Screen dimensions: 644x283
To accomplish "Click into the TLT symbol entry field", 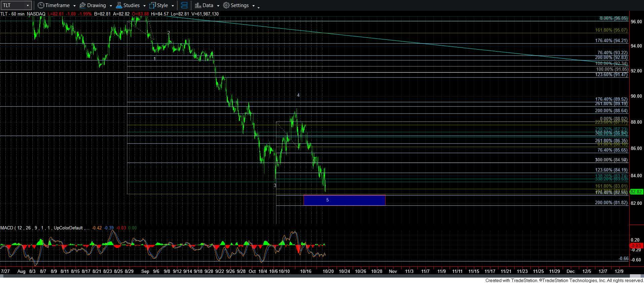I will pyautogui.click(x=13, y=5).
